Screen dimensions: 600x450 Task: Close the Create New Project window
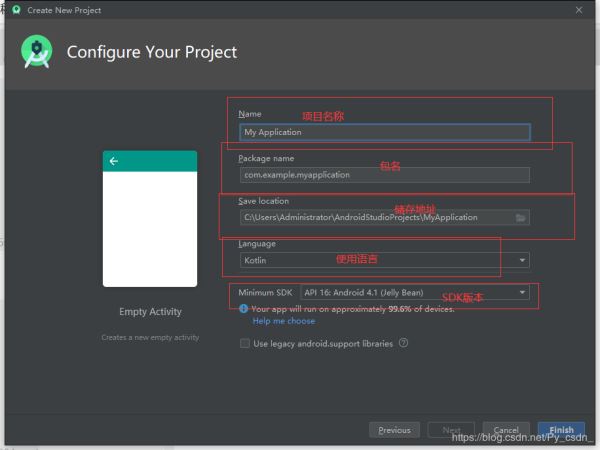(578, 9)
